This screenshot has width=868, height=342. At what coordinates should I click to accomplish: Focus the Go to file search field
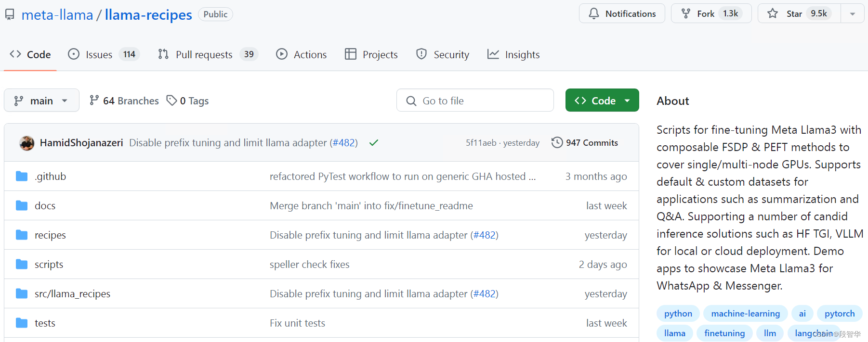click(475, 101)
